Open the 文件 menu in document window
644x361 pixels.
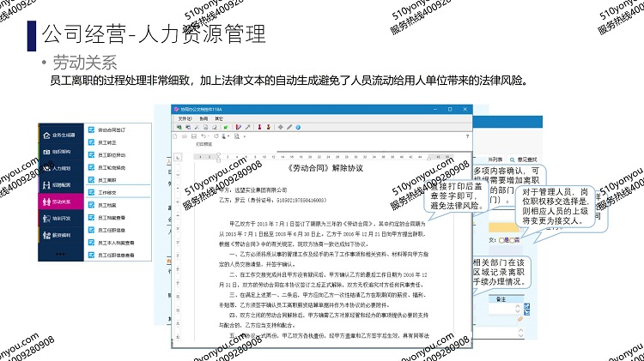coord(185,117)
